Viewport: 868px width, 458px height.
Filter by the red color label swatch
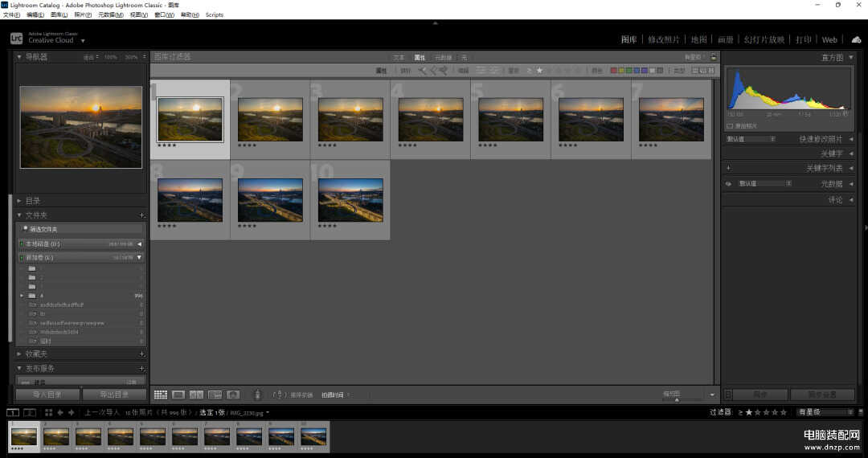pos(614,71)
